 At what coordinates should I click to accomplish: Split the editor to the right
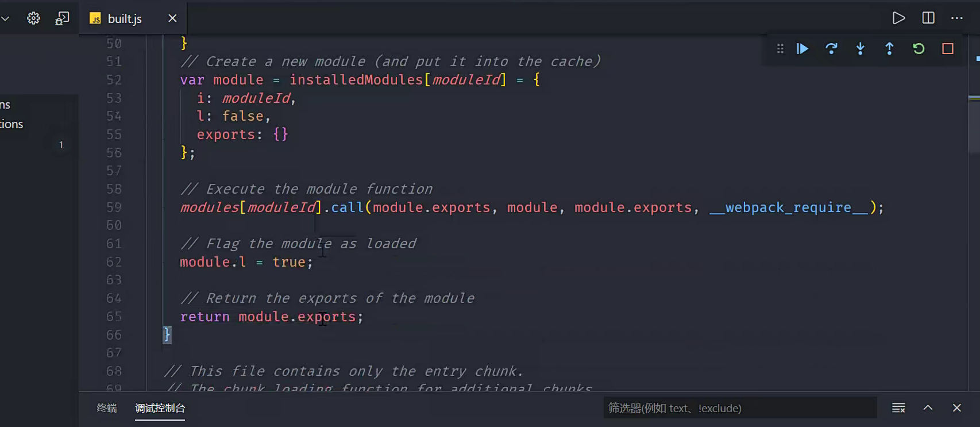(x=928, y=18)
